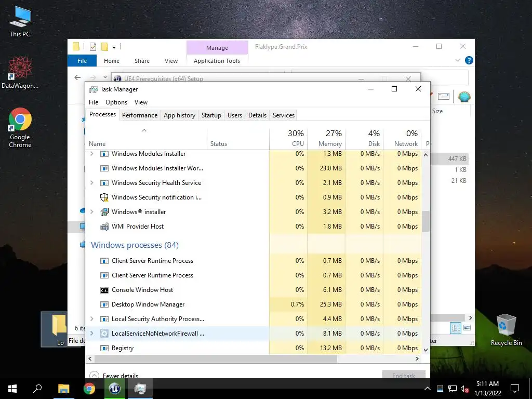Open Task Manager Options menu
Image resolution: width=532 pixels, height=399 pixels.
pyautogui.click(x=116, y=102)
